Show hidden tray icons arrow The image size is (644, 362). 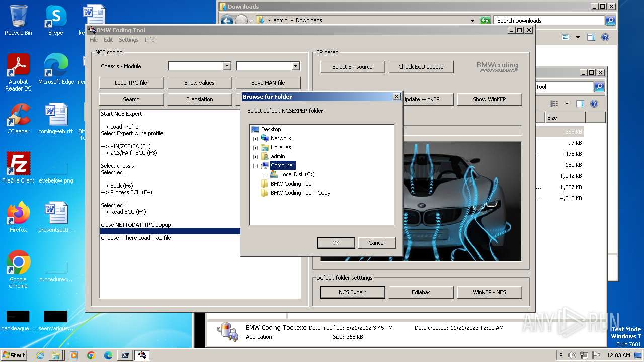561,355
